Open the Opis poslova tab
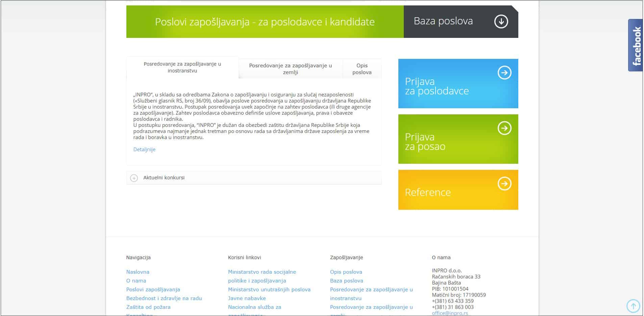Image resolution: width=644 pixels, height=316 pixels. tap(362, 69)
